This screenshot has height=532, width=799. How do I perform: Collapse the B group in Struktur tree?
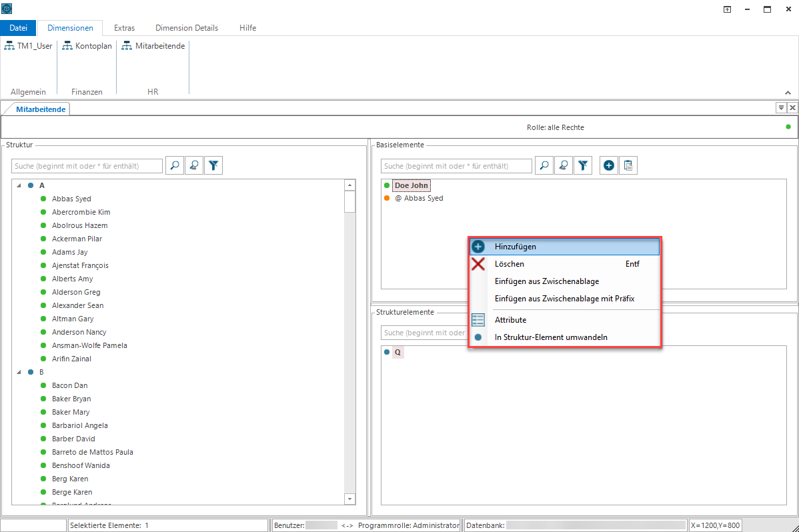point(19,372)
